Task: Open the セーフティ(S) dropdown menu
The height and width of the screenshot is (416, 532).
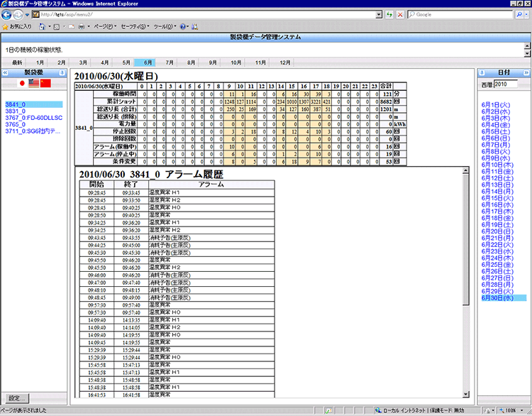Action: [x=135, y=26]
